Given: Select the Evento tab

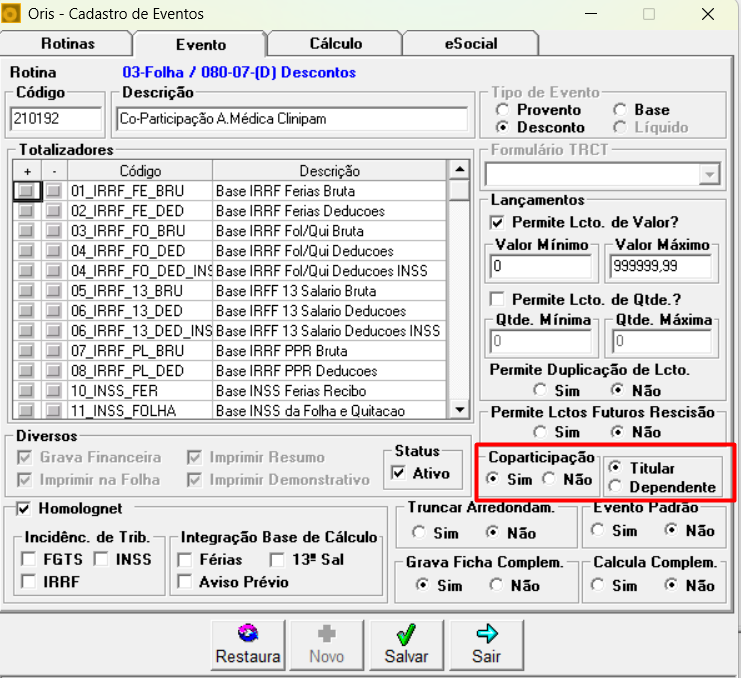Looking at the screenshot, I should (x=201, y=44).
